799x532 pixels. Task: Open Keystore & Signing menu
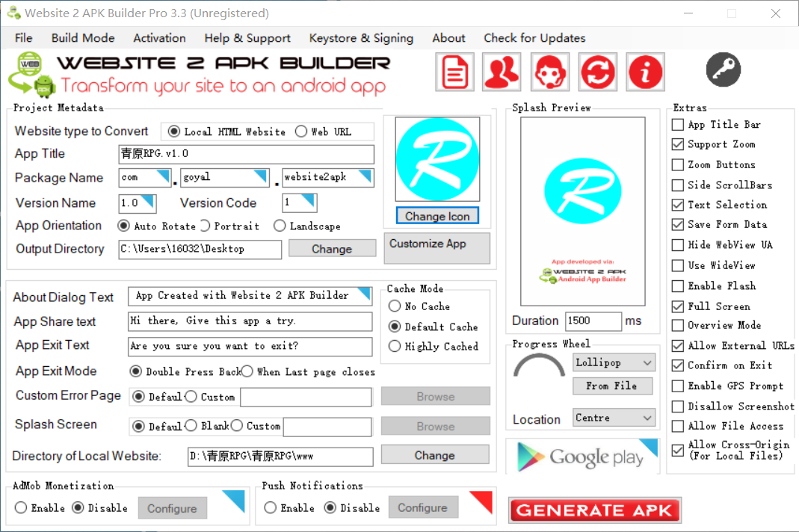(361, 38)
